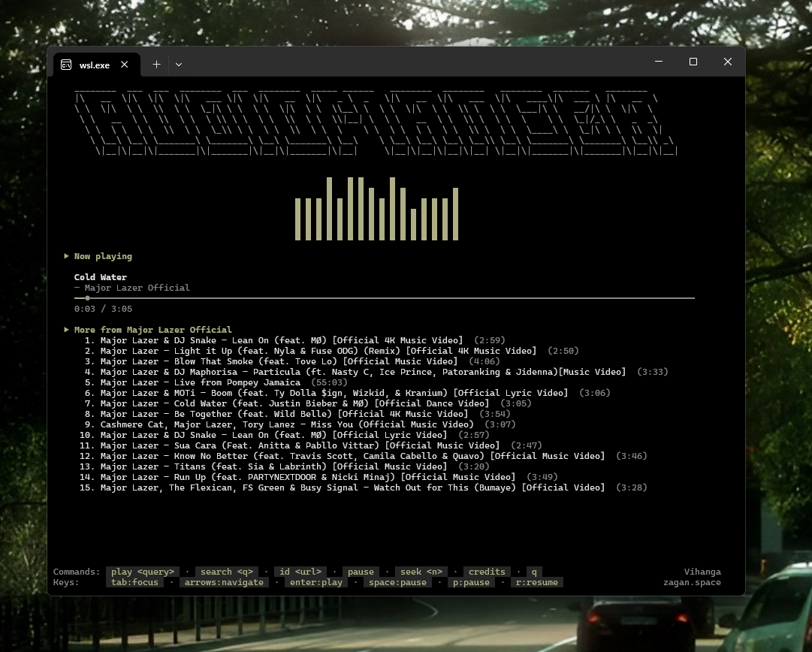
Task: Click the 0:03 / 3:05 time display
Action: (103, 309)
